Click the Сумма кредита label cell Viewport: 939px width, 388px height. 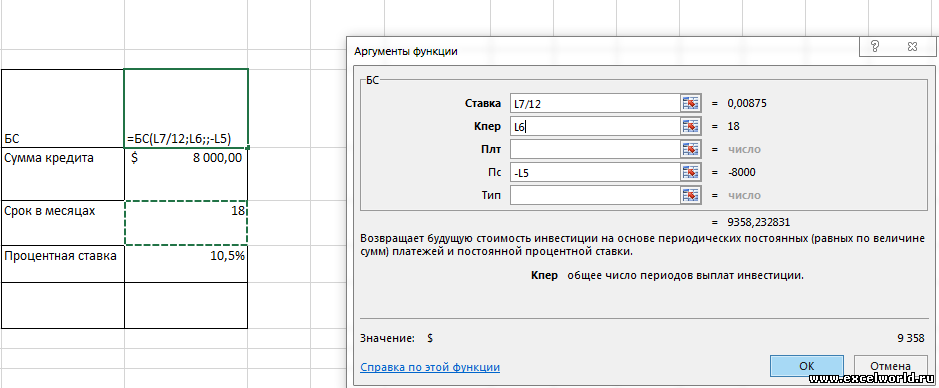(x=63, y=174)
